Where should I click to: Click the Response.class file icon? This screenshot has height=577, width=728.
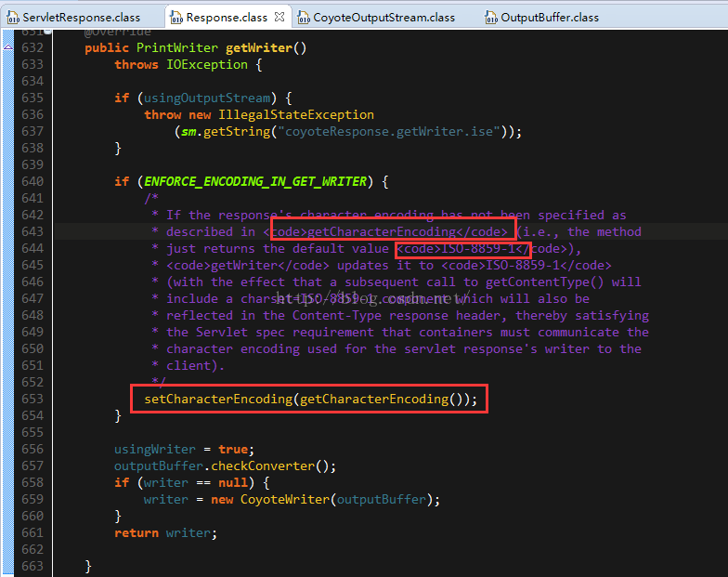point(176,18)
